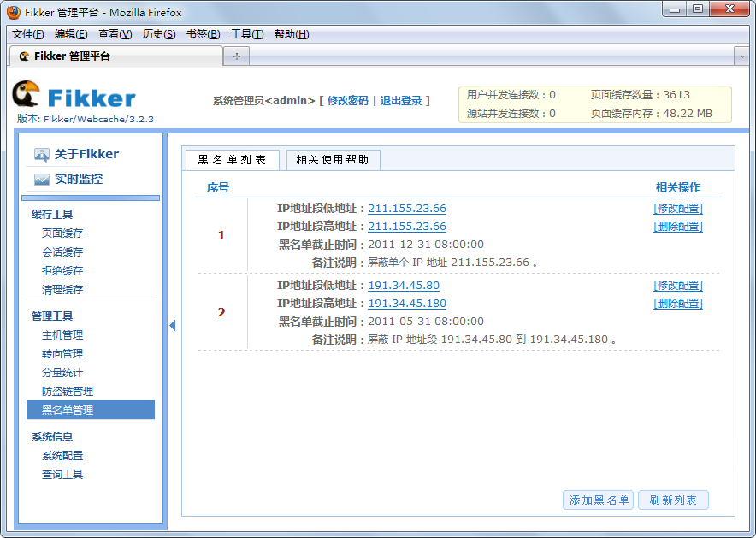Go to 系统配置 in sidebar
Image resolution: width=756 pixels, height=538 pixels.
(62, 456)
